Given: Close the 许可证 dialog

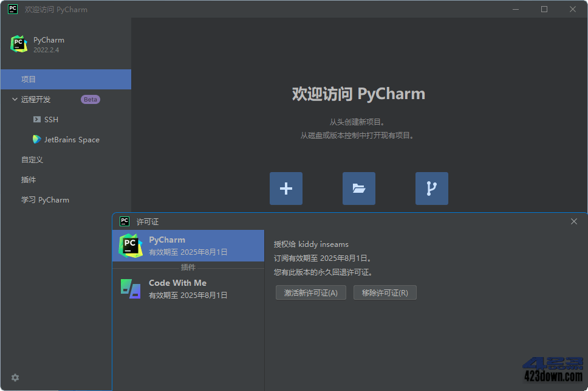Looking at the screenshot, I should click(x=573, y=221).
